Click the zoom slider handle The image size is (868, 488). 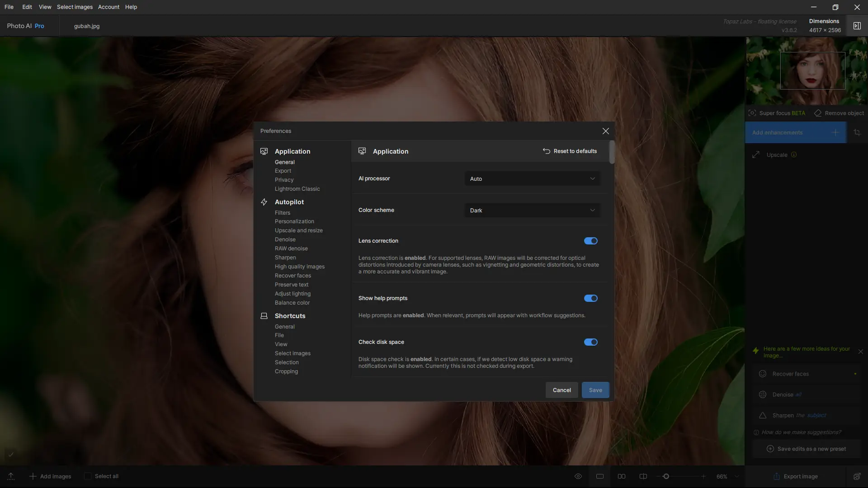[666, 476]
